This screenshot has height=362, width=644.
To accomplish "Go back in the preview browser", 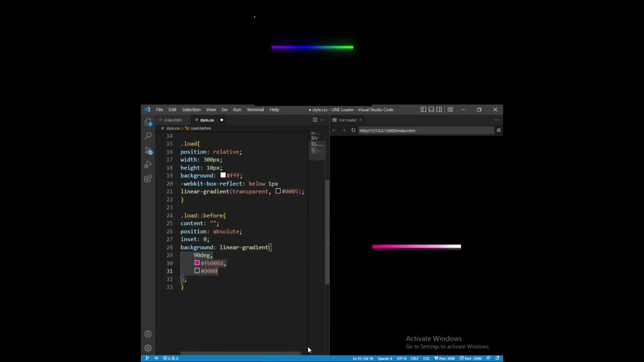I will pos(334,130).
